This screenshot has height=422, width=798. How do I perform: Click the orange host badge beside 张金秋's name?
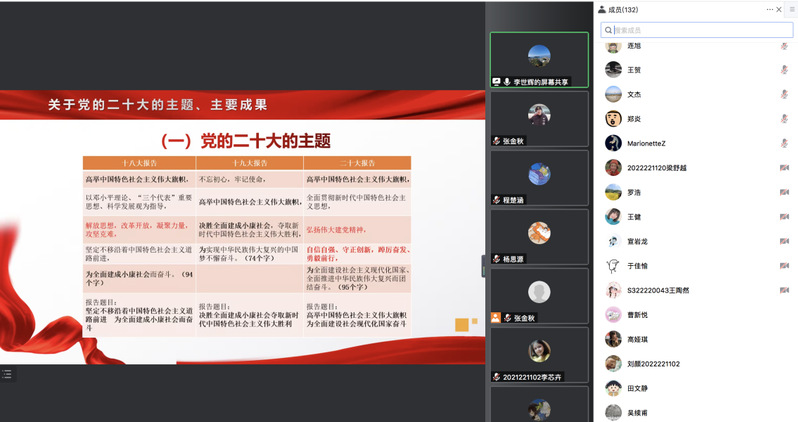[x=495, y=318]
